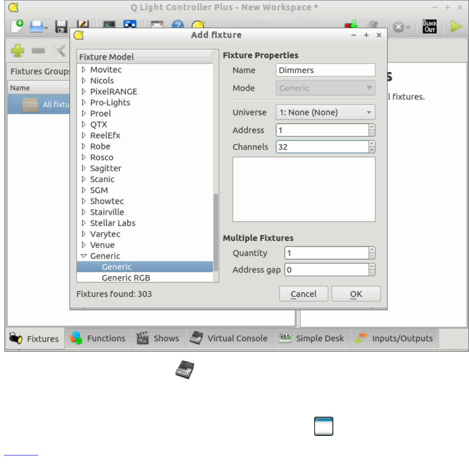Increase the Address gap with up arrow
The image size is (469, 476).
[x=372, y=266]
